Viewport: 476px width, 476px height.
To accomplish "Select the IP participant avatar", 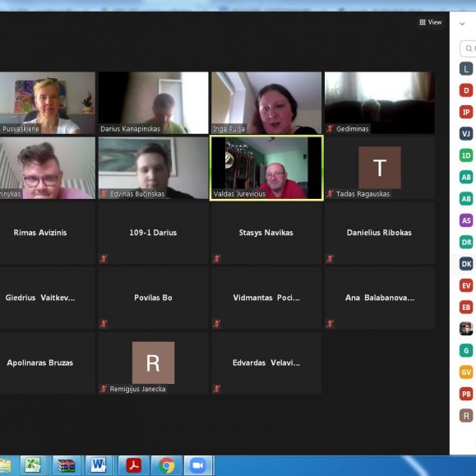I will coord(466,112).
